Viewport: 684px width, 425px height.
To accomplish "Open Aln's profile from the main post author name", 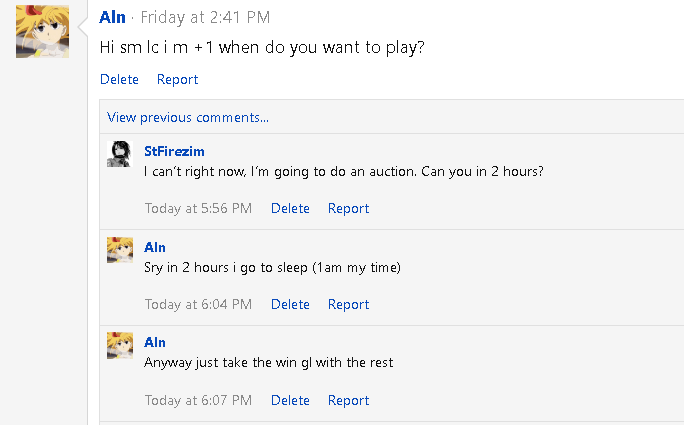I will (x=112, y=17).
